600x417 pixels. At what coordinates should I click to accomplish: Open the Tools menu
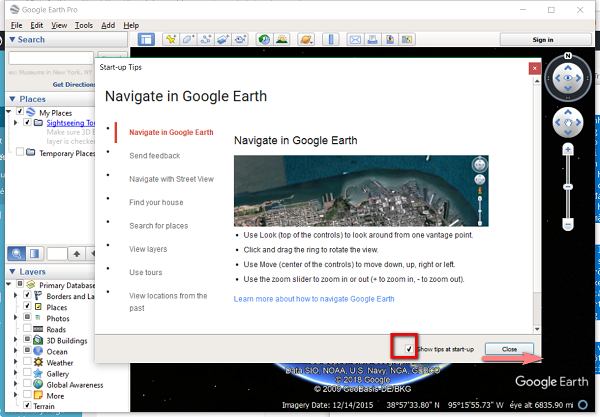pos(84,25)
